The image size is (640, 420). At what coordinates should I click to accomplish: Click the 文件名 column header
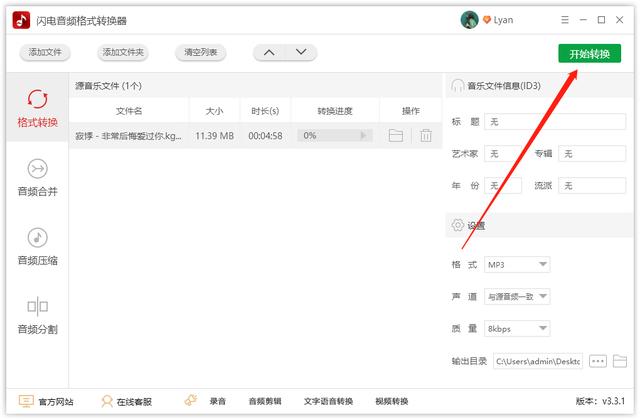[x=129, y=111]
